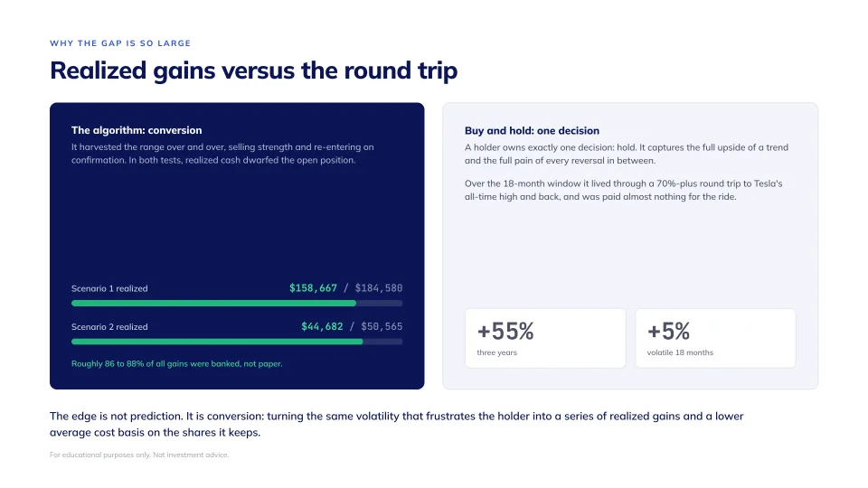Viewport: 868px width, 488px height.
Task: Click the $50,565 total value
Action: tap(382, 326)
